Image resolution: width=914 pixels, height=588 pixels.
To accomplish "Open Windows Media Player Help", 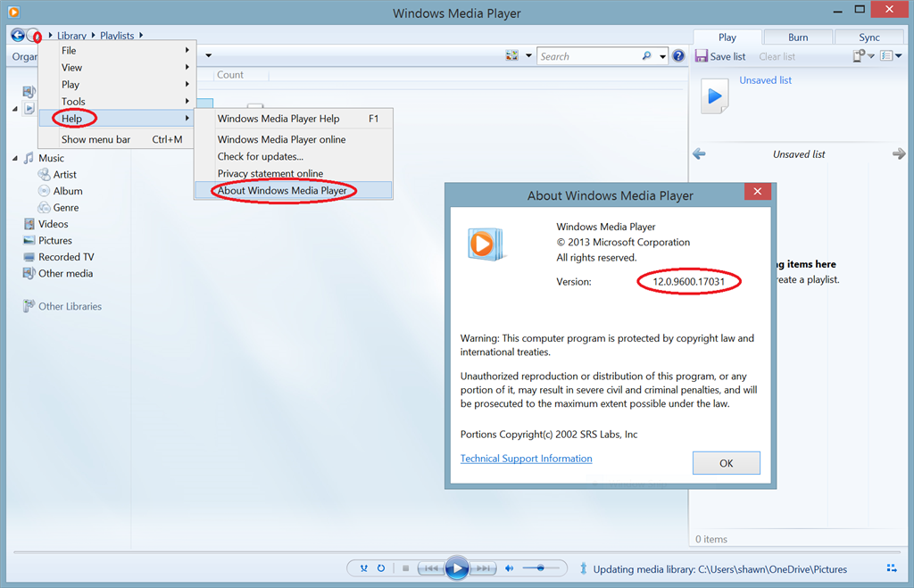I will click(x=294, y=119).
